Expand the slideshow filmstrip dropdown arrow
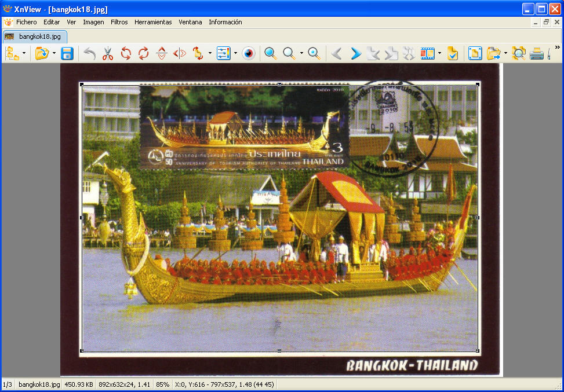Image resolution: width=564 pixels, height=392 pixels. pyautogui.click(x=440, y=54)
